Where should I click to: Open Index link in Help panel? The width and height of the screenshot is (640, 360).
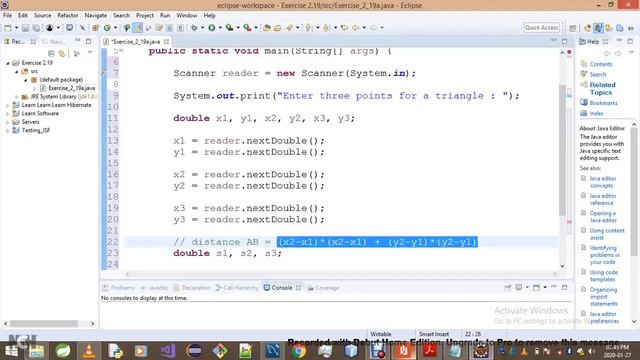tap(596, 113)
